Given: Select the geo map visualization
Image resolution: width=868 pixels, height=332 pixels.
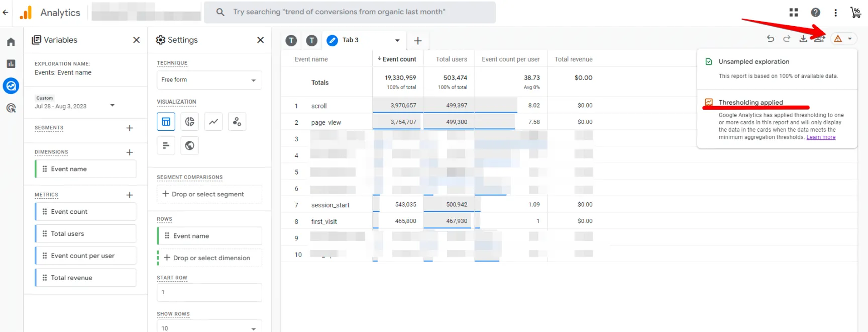Looking at the screenshot, I should [x=189, y=145].
